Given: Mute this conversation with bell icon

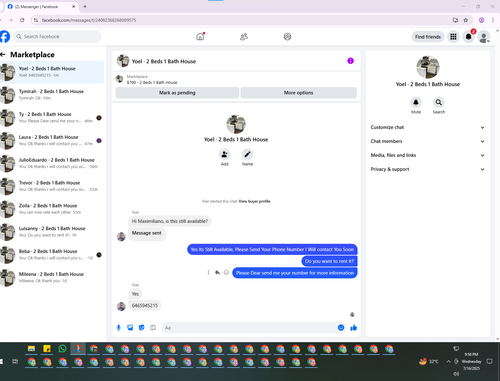Looking at the screenshot, I should (416, 102).
